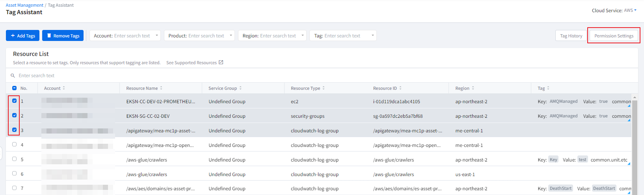This screenshot has width=644, height=195.
Task: Click the Add Tags button
Action: 23,36
